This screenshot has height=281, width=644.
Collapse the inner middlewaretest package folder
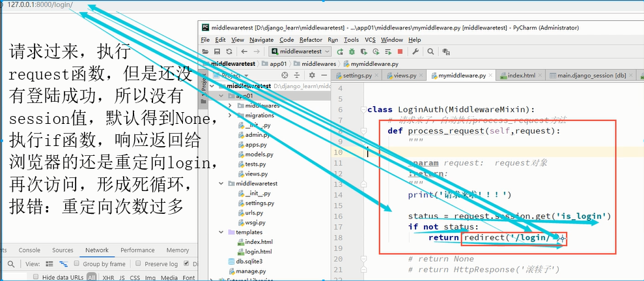pyautogui.click(x=222, y=183)
